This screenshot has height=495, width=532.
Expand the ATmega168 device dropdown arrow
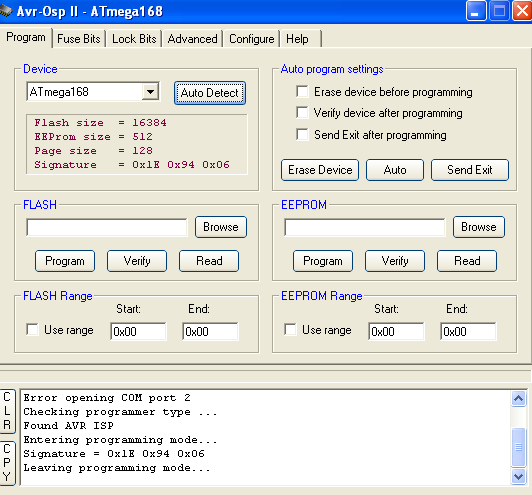(x=150, y=92)
